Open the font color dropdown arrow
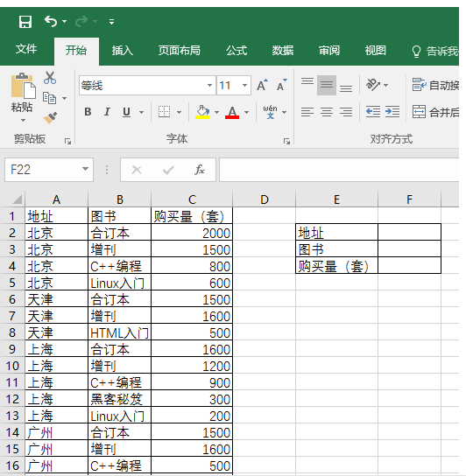This screenshot has height=476, width=466. pos(246,112)
